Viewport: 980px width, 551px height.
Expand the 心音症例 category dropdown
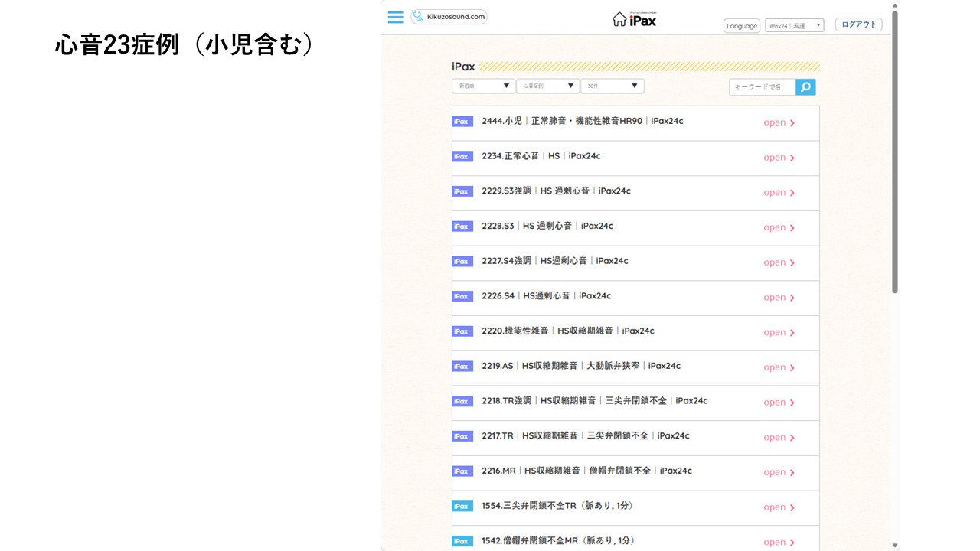pyautogui.click(x=547, y=86)
